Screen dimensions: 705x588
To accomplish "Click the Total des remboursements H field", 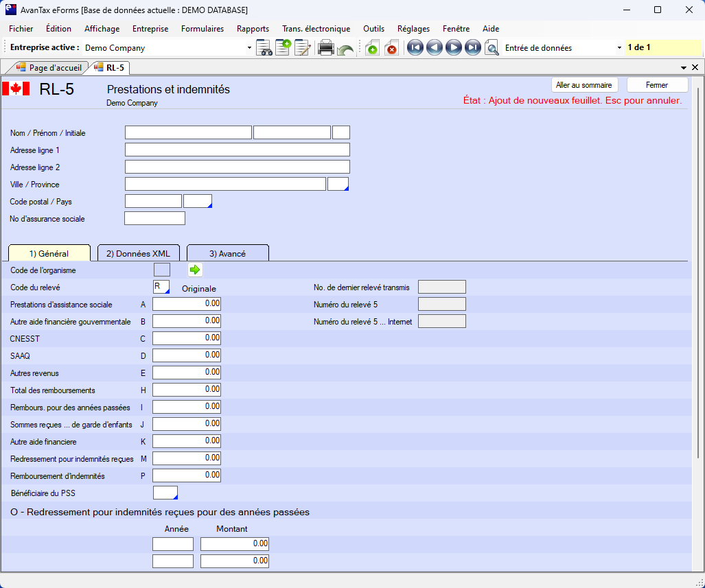I will click(187, 389).
